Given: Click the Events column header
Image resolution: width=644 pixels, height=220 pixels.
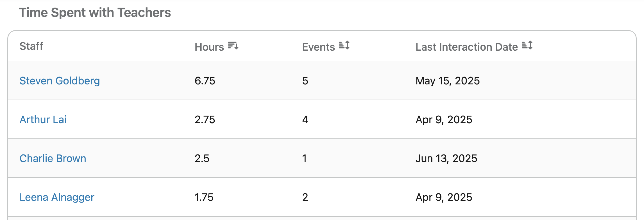Looking at the screenshot, I should pos(318,47).
